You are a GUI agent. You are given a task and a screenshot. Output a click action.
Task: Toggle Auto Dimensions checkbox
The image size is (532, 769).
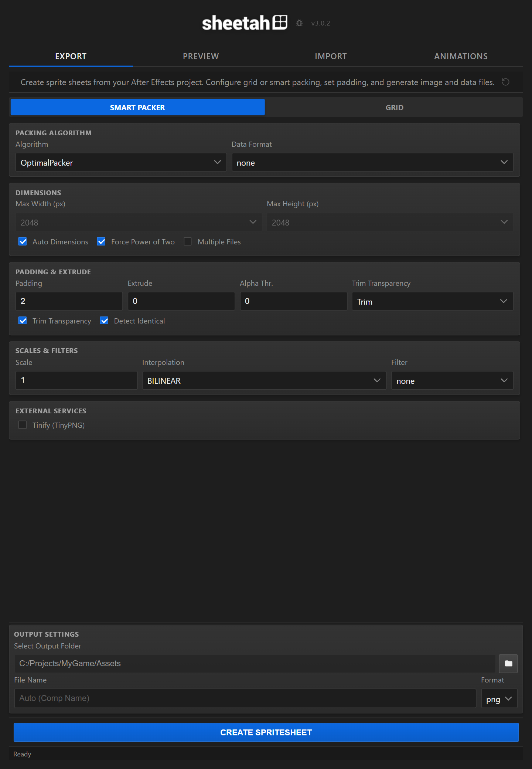pos(23,241)
